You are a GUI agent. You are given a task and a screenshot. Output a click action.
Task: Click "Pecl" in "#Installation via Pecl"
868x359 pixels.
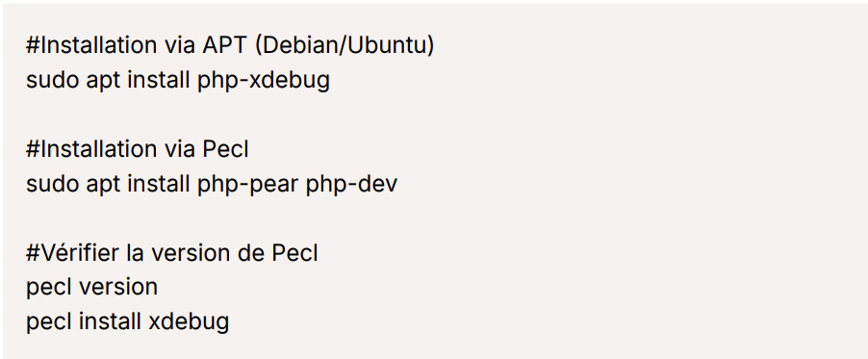pos(225,149)
